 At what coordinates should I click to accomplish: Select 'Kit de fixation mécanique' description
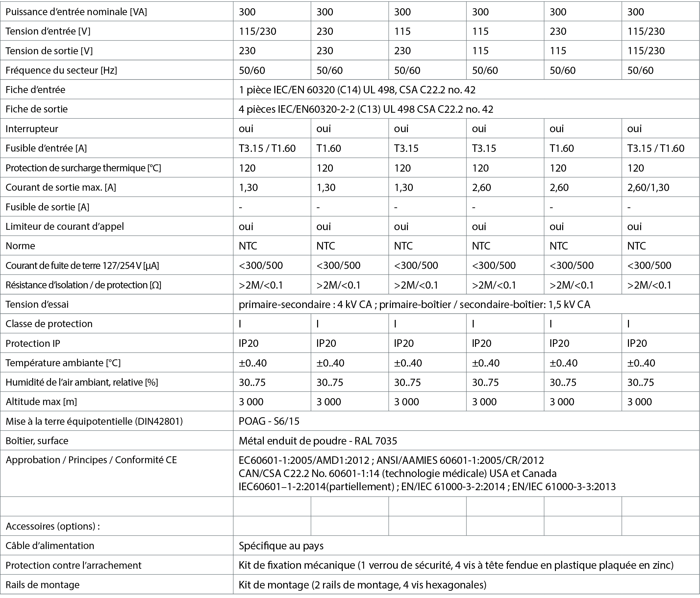point(456,565)
